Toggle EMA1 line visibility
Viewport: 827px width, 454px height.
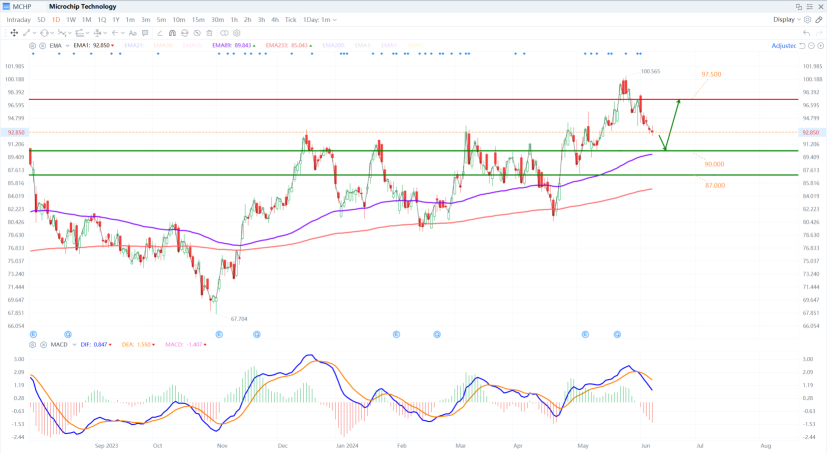[93, 46]
